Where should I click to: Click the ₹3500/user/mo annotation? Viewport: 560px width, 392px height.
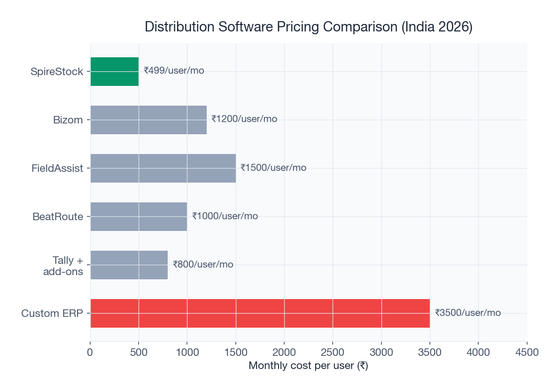tap(468, 312)
